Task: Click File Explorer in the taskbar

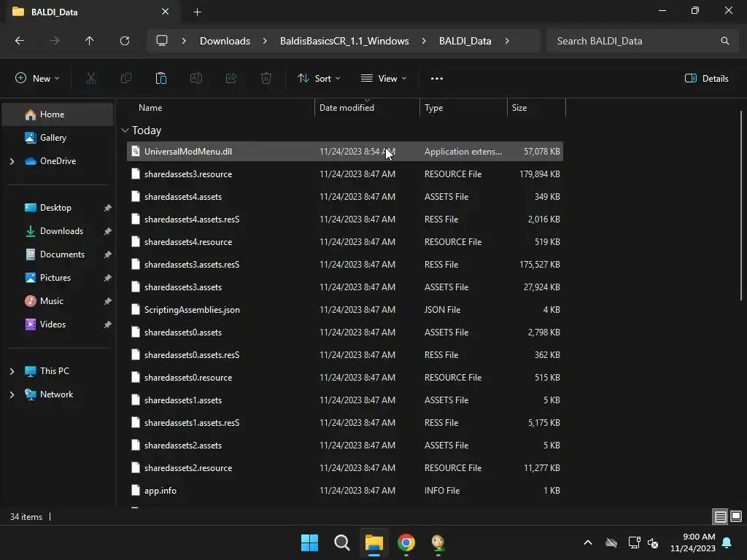Action: [374, 542]
